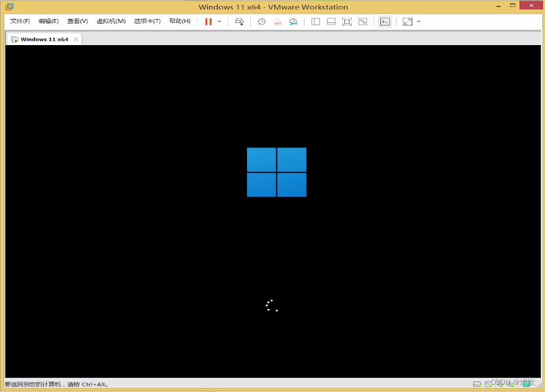Enter full screen mode
Image resolution: width=545 pixels, height=392 pixels.
tap(347, 22)
